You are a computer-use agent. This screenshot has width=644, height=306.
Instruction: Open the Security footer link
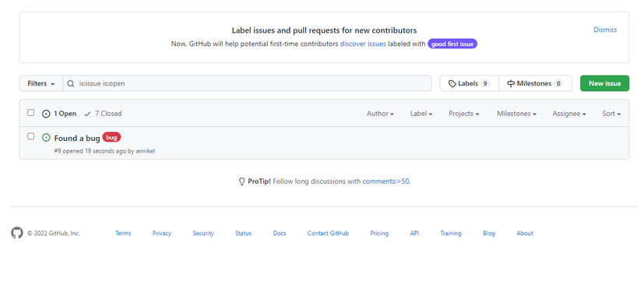click(203, 234)
